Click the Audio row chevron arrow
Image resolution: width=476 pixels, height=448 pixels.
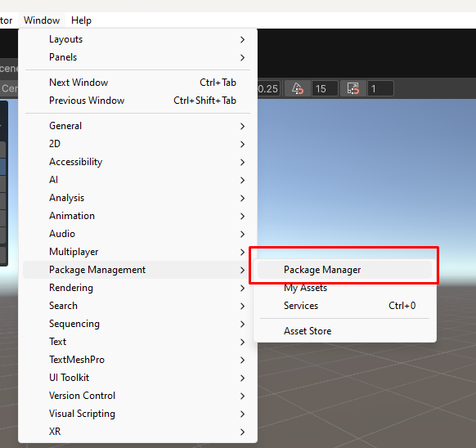coord(242,234)
